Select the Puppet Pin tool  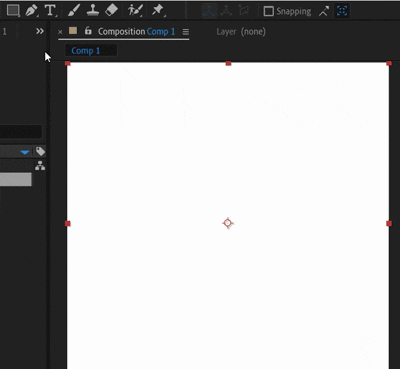pyautogui.click(x=158, y=10)
